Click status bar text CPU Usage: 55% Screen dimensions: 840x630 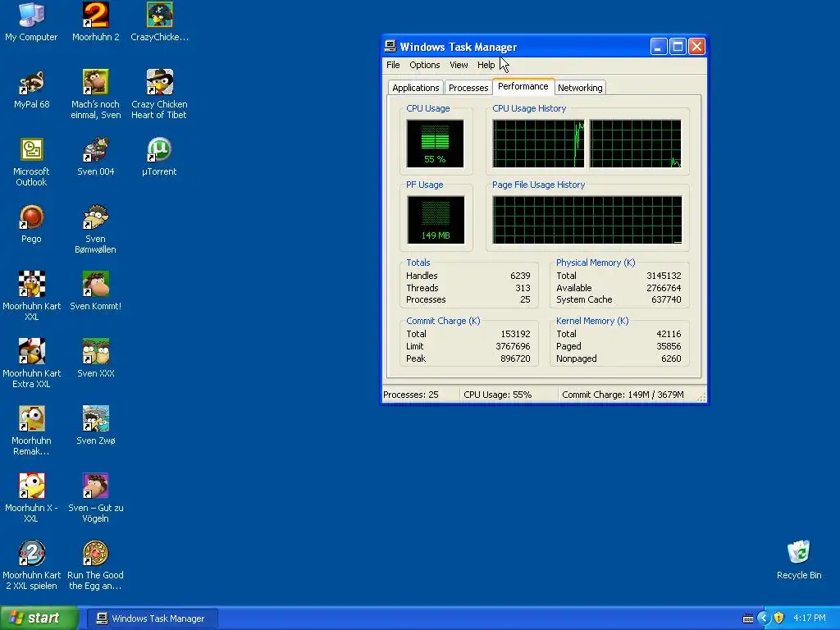click(497, 395)
